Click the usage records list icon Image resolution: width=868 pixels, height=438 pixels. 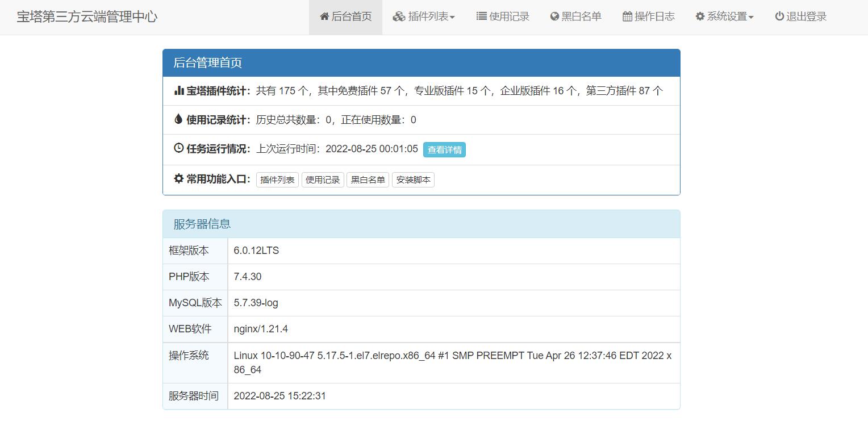click(x=481, y=16)
